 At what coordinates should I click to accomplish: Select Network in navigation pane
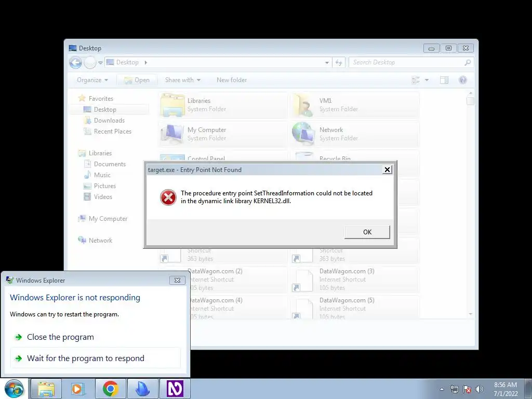point(100,241)
